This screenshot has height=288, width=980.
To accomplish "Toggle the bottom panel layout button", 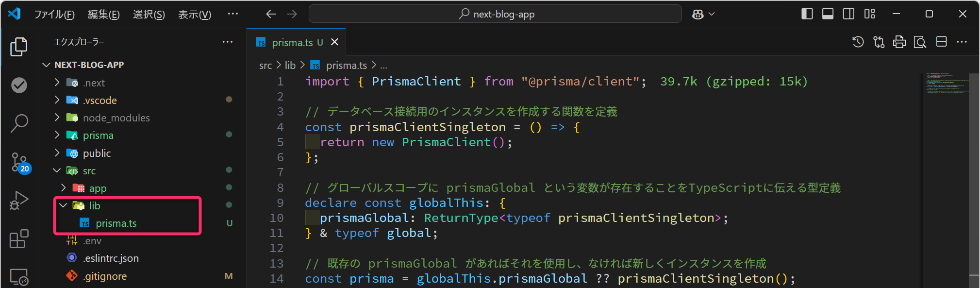I will pyautogui.click(x=828, y=14).
